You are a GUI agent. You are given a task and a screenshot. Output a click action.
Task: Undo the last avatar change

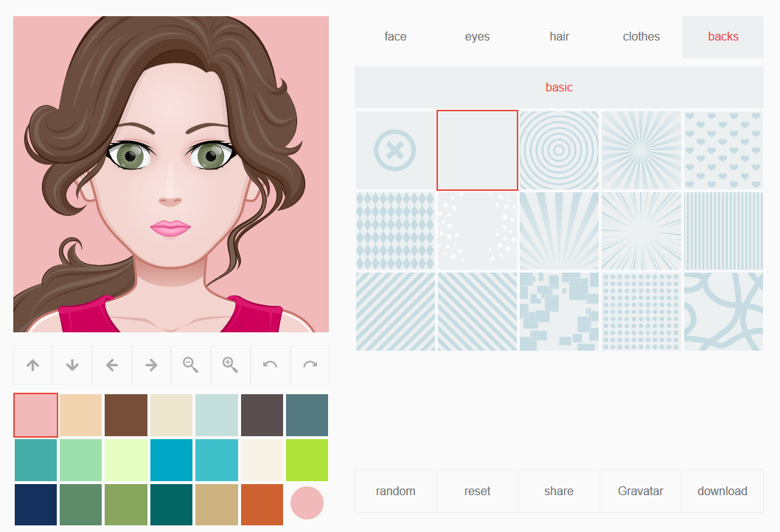point(270,365)
